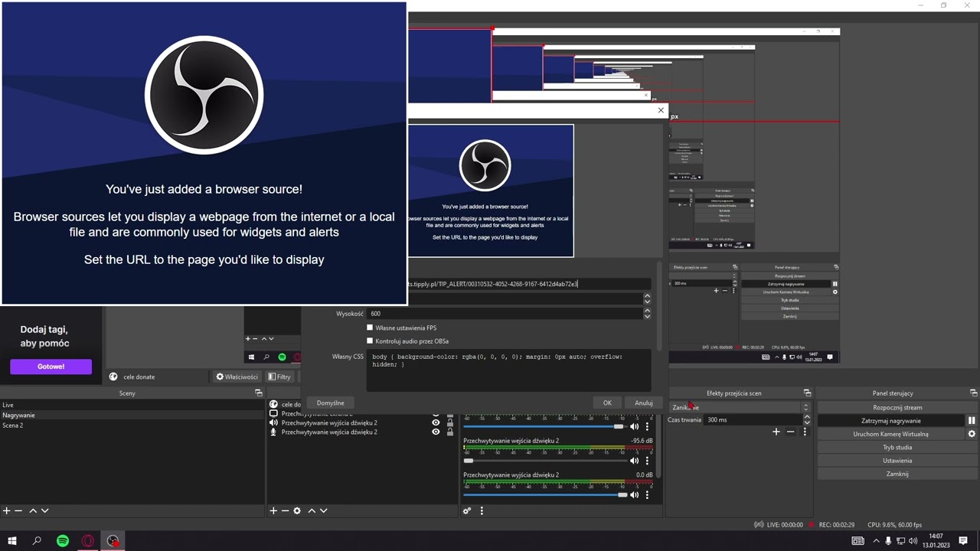Viewport: 980px width, 551px height.
Task: Click into the Własny CSS text area
Action: click(x=508, y=370)
